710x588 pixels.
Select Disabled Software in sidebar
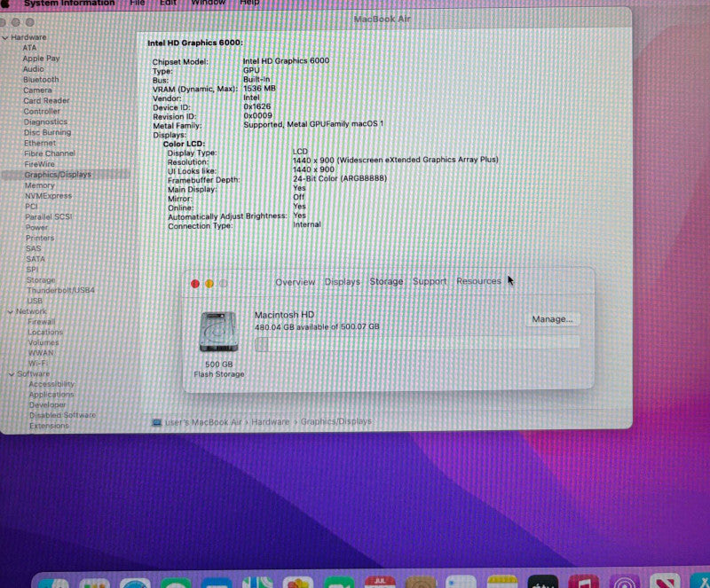tap(62, 415)
